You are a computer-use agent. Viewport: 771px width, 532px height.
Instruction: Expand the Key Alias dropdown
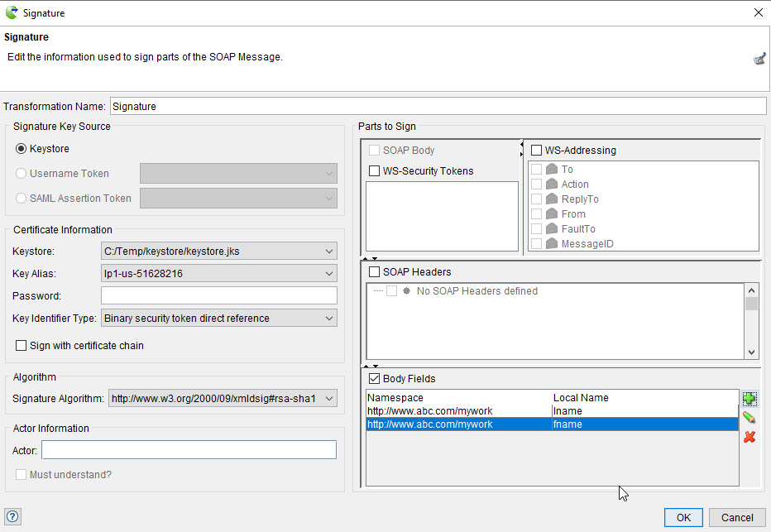(329, 274)
